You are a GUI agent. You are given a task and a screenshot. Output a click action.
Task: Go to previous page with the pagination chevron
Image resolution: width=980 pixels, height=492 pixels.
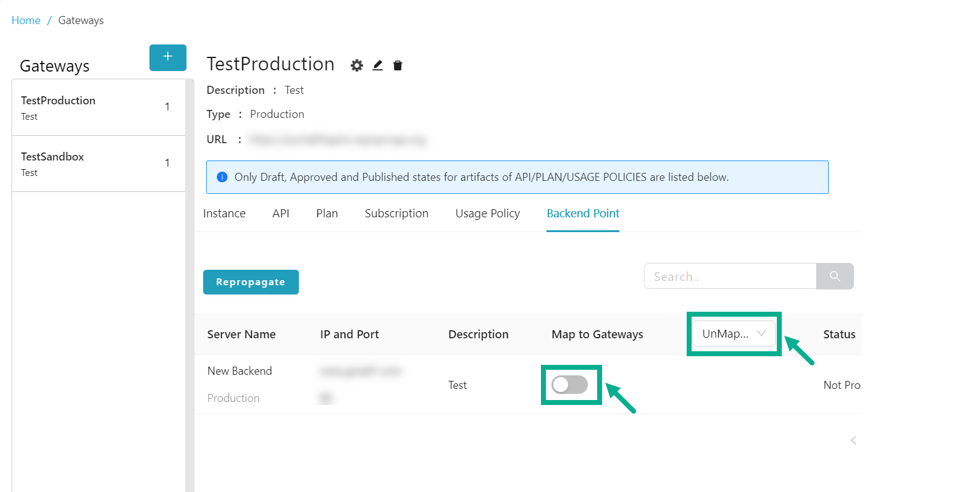[853, 440]
